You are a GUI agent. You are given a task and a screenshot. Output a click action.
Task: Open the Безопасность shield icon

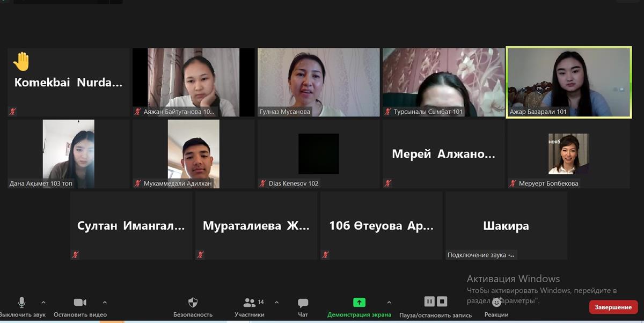point(193,303)
